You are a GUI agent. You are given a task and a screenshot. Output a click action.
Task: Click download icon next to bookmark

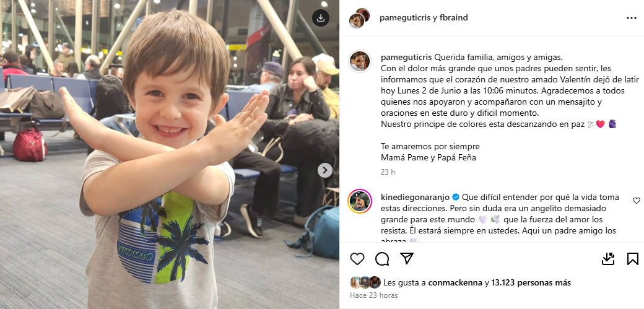click(608, 259)
